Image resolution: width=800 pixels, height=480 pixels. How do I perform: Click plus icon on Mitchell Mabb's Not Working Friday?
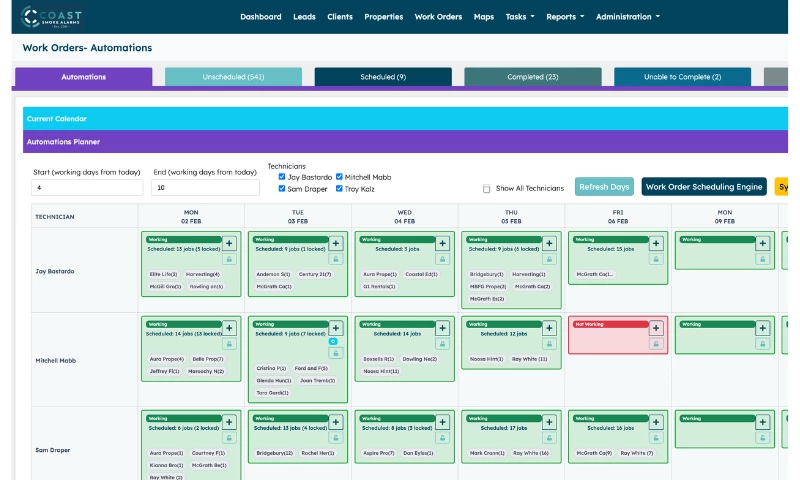pyautogui.click(x=656, y=328)
